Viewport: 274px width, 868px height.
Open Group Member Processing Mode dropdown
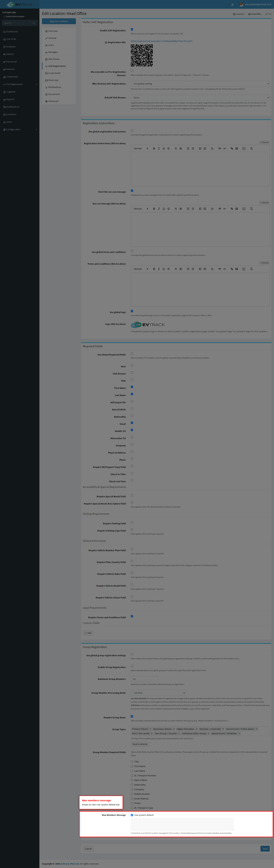158,693
